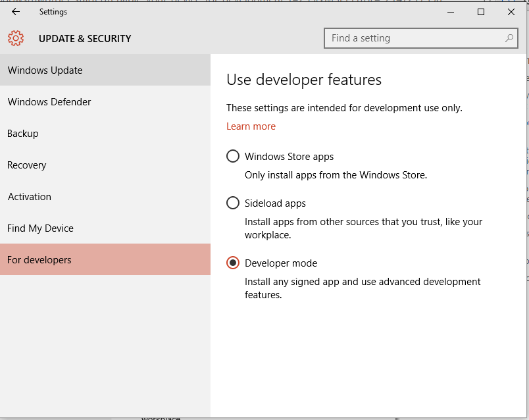529x420 pixels.
Task: Click the search magnifier icon
Action: coord(509,38)
